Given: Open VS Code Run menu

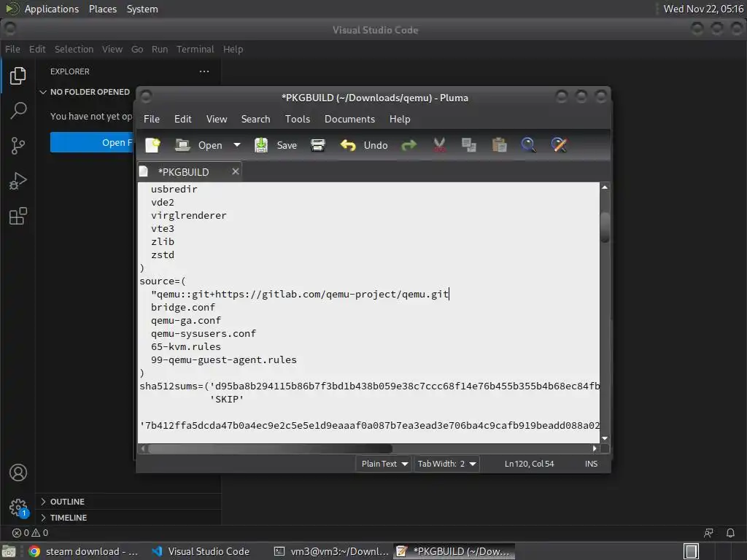Looking at the screenshot, I should [x=160, y=49].
